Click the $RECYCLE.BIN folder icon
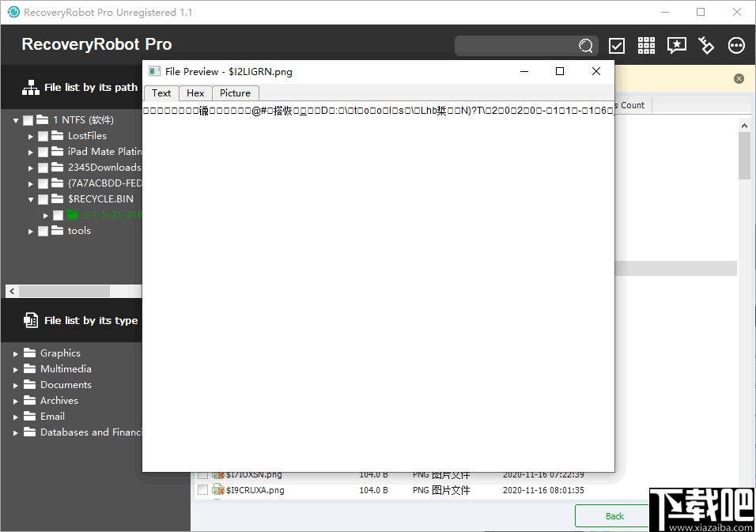 (58, 198)
